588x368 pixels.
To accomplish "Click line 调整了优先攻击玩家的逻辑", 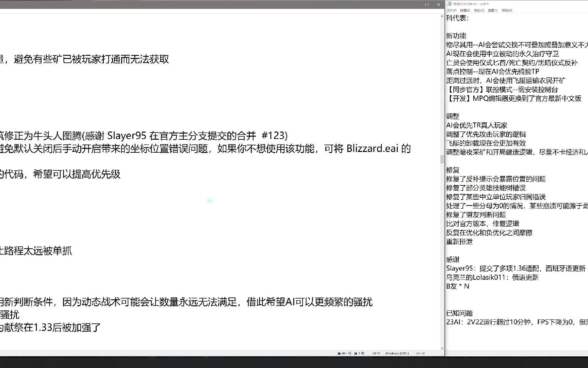I will (x=486, y=134).
